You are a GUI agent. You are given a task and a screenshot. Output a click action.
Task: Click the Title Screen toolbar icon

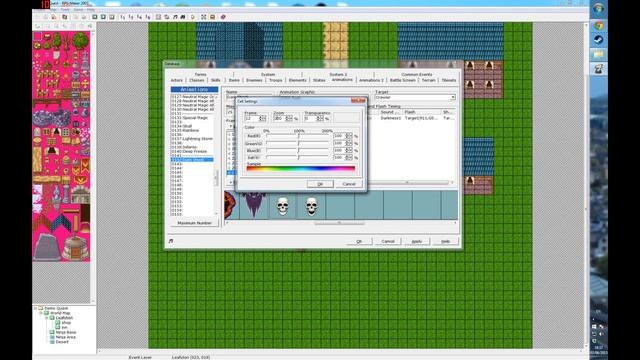pos(212,17)
